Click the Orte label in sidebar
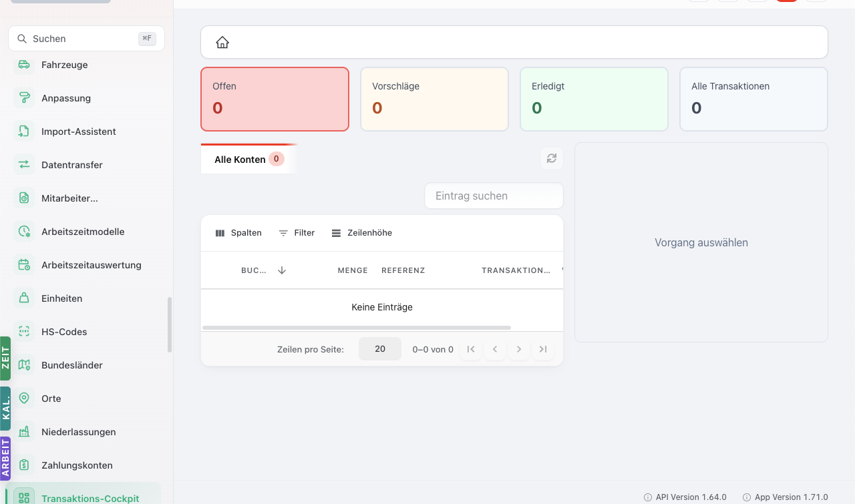855x504 pixels. coord(51,399)
